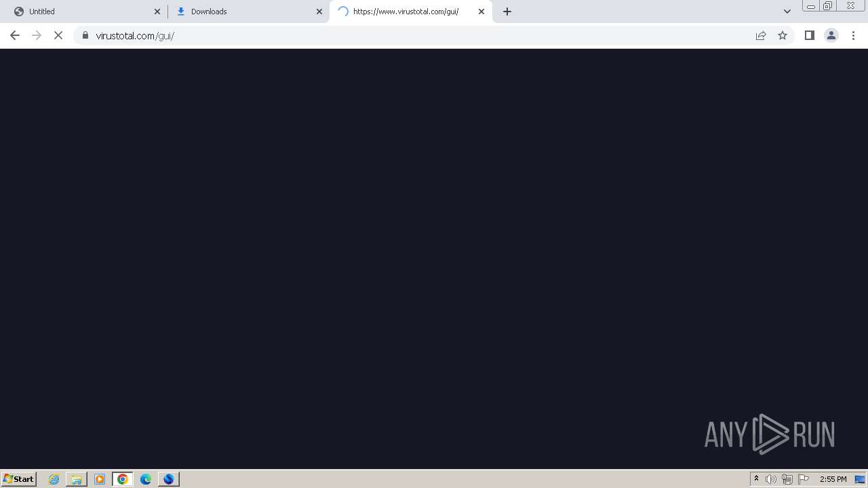
Task: Share this page icon
Action: [x=761, y=35]
